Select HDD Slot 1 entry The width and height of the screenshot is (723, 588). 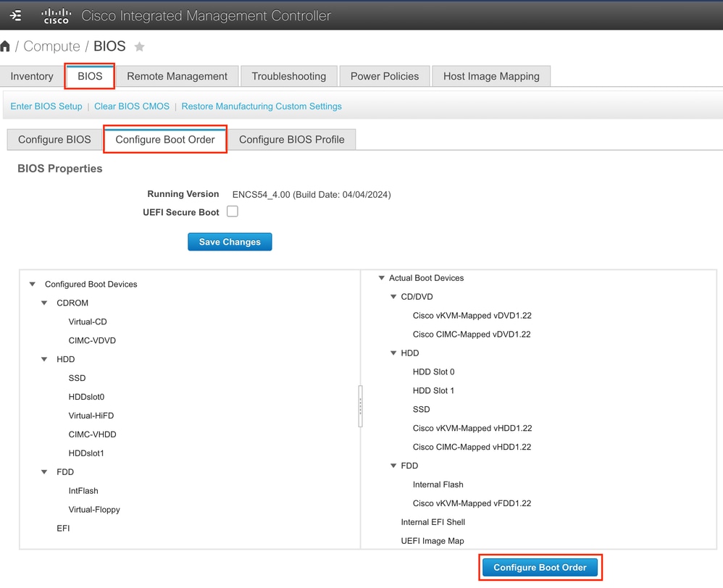(433, 391)
